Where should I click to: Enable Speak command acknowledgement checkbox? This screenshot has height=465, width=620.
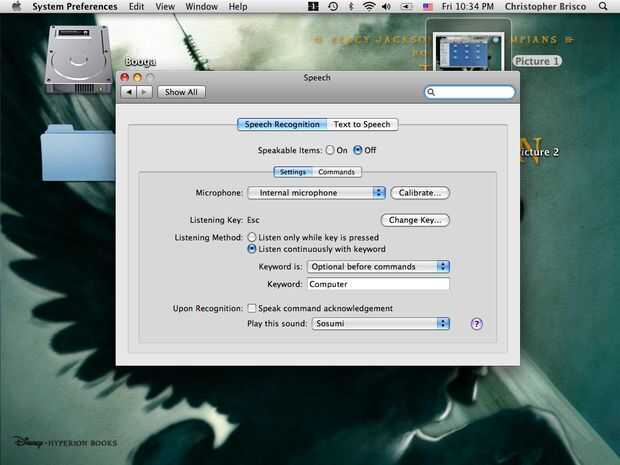pos(252,308)
